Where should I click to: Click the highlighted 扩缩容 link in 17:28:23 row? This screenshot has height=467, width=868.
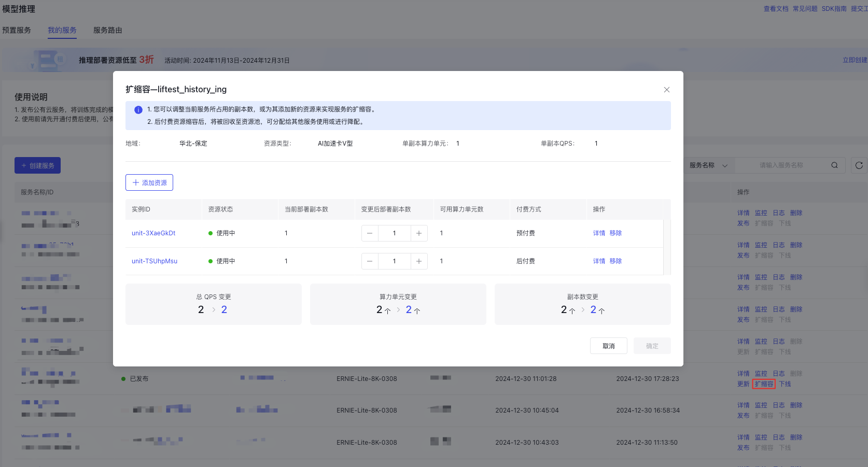click(764, 384)
